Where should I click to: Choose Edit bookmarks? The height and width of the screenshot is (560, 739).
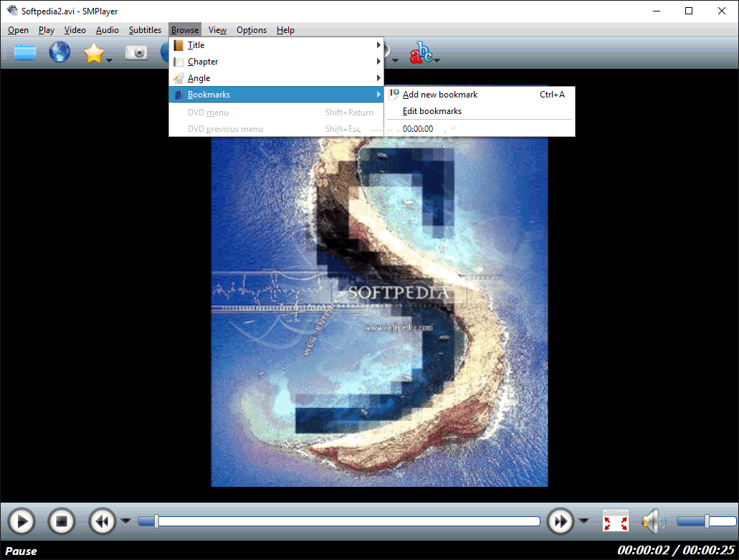[x=480, y=110]
